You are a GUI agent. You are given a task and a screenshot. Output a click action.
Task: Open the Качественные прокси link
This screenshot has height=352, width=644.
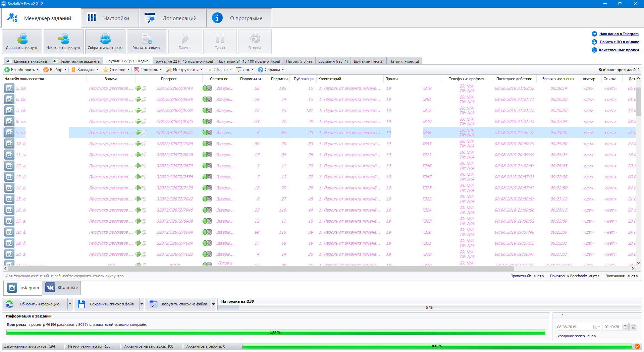[619, 50]
